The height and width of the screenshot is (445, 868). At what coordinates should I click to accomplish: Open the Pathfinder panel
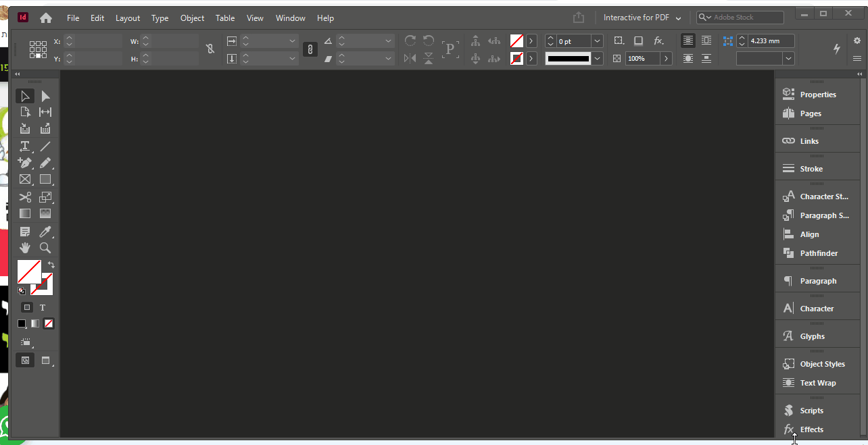coord(818,253)
